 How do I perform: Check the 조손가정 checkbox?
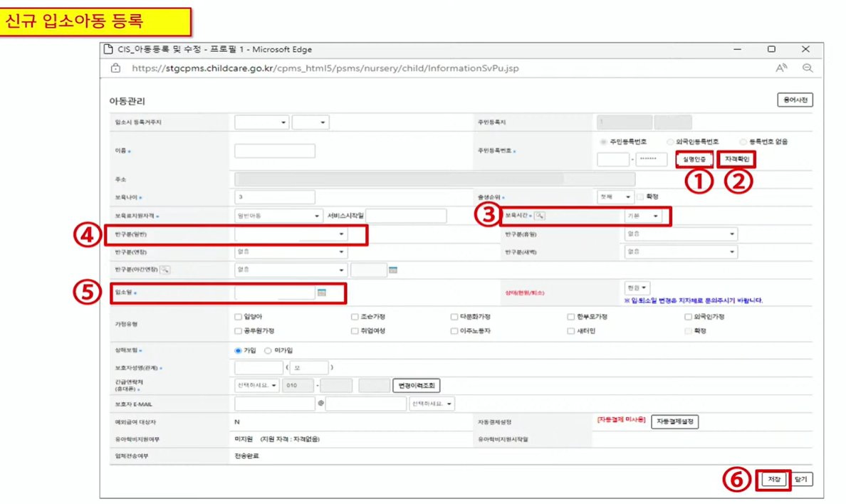pyautogui.click(x=355, y=317)
